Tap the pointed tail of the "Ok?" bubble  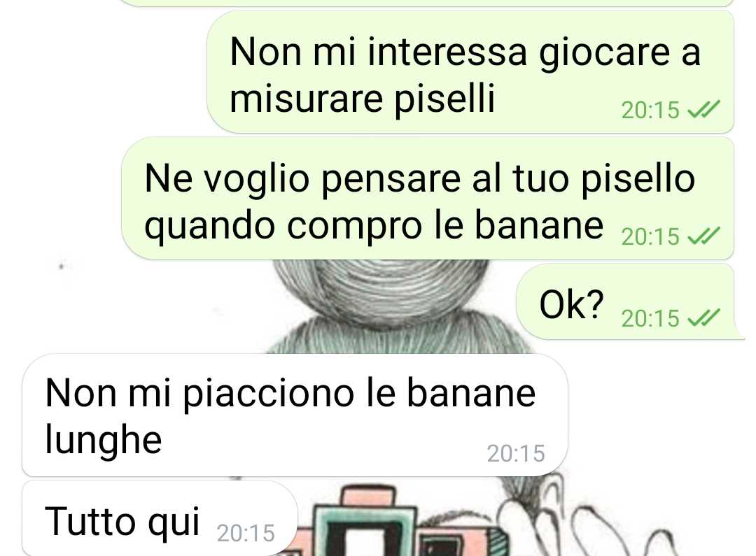pos(740,334)
